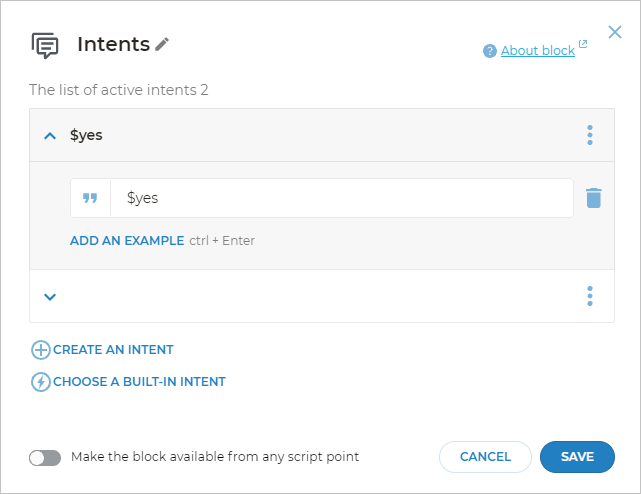Collapse the $yes intent section
This screenshot has width=641, height=494.
pos(50,135)
